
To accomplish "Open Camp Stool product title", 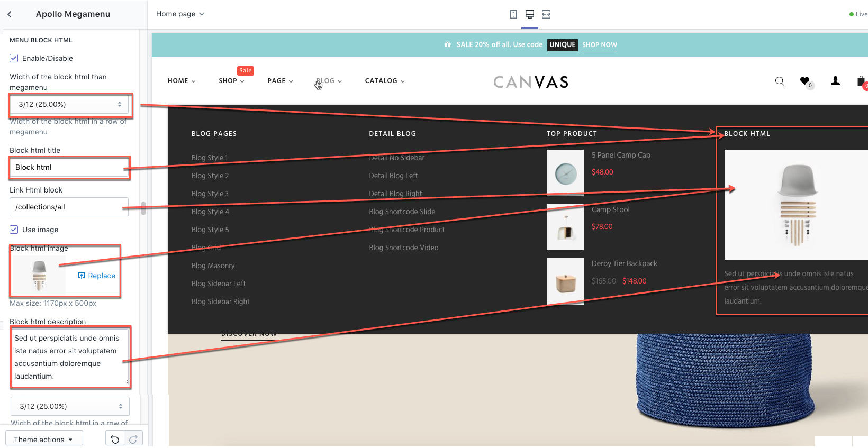I will coord(611,209).
